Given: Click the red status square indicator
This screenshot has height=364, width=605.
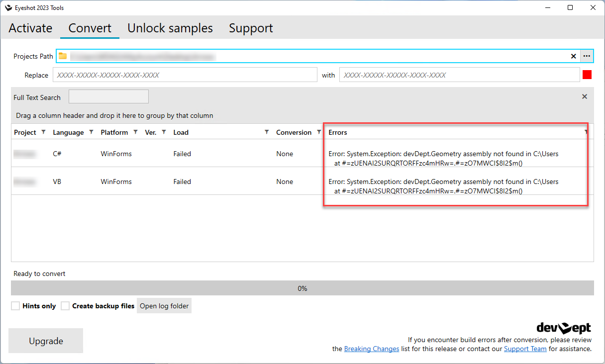Looking at the screenshot, I should pyautogui.click(x=587, y=75).
